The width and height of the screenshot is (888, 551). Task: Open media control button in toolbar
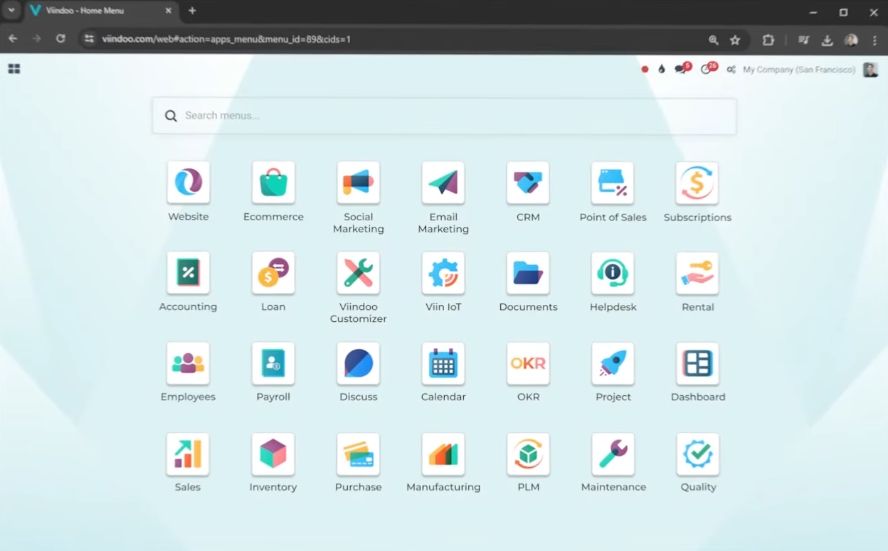tap(804, 40)
